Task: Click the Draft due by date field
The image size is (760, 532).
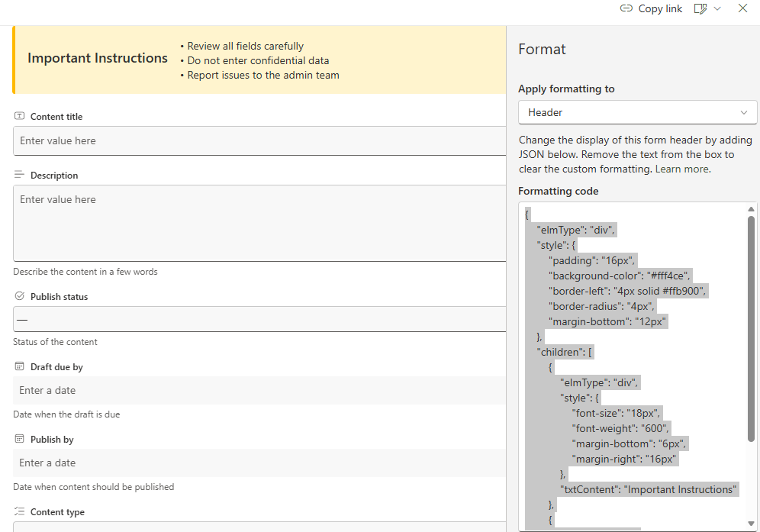Action: click(x=259, y=390)
